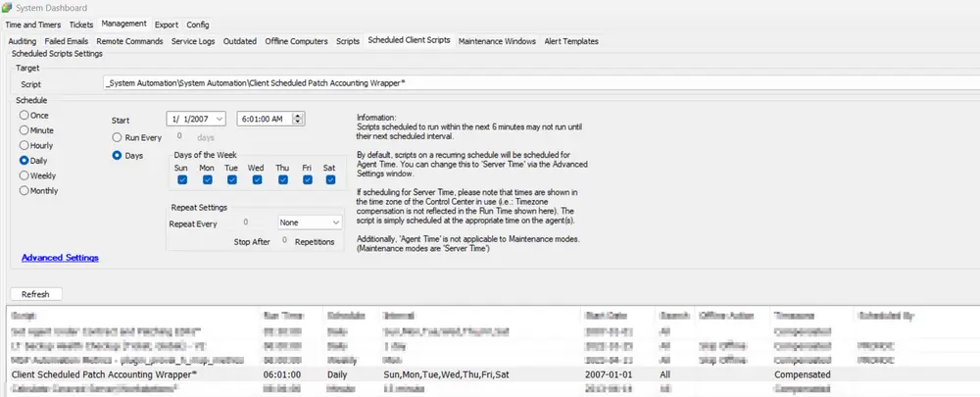
Task: Open the Tickets tab
Action: click(81, 25)
